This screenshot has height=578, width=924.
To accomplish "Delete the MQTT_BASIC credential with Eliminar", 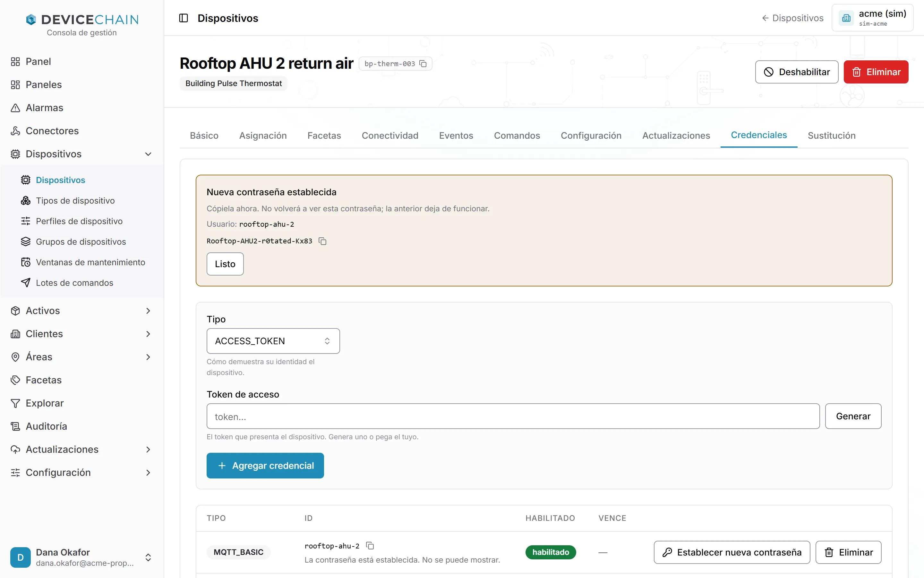I will click(848, 552).
